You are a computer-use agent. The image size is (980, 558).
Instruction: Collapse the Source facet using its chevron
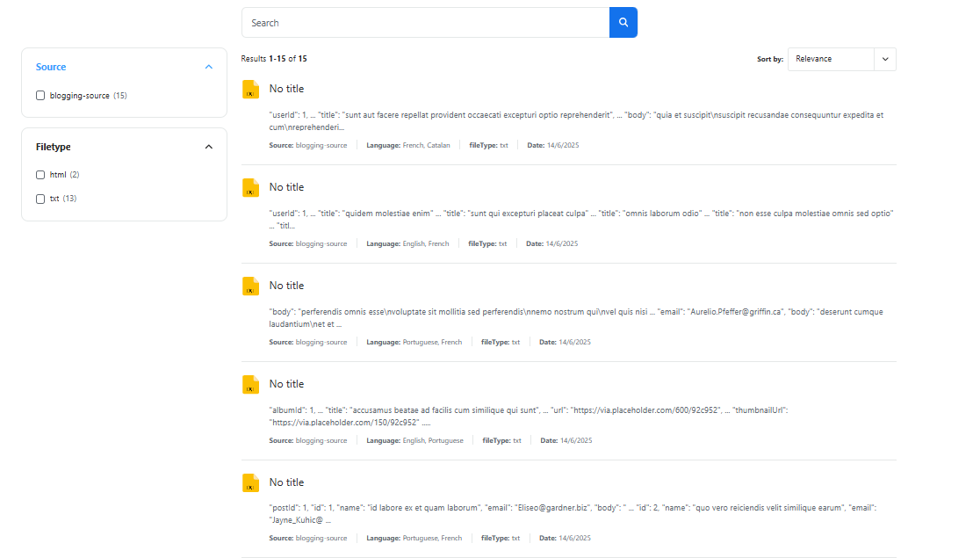pos(208,67)
